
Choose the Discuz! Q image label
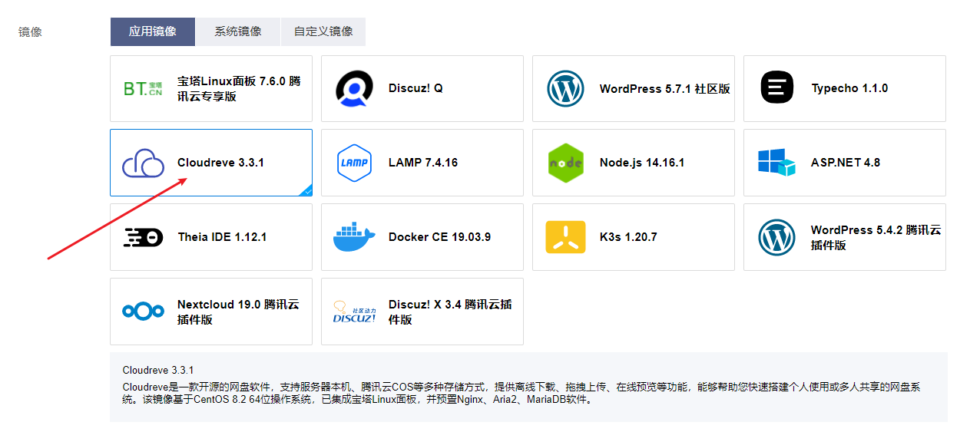(x=416, y=88)
